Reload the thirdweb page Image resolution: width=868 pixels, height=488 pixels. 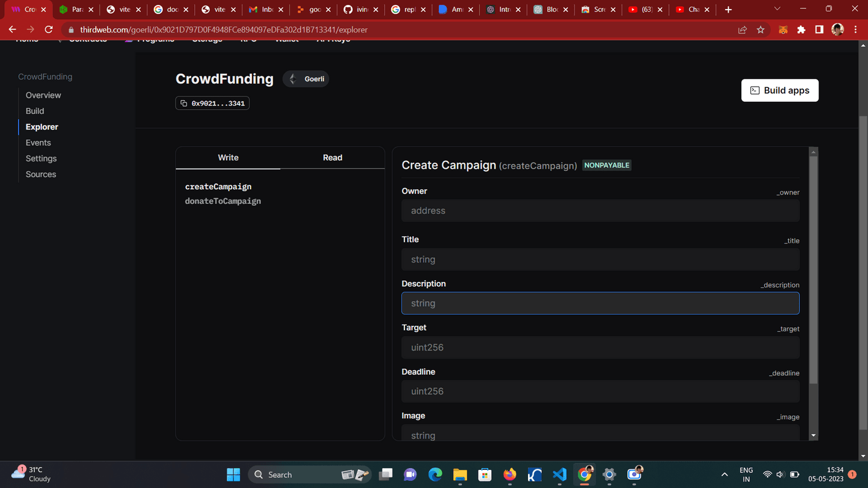[x=49, y=30]
